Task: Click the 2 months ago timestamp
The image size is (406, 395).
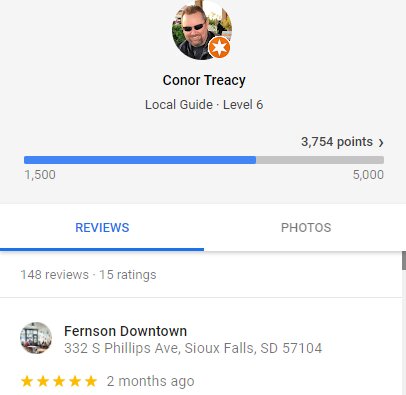Action: click(150, 381)
